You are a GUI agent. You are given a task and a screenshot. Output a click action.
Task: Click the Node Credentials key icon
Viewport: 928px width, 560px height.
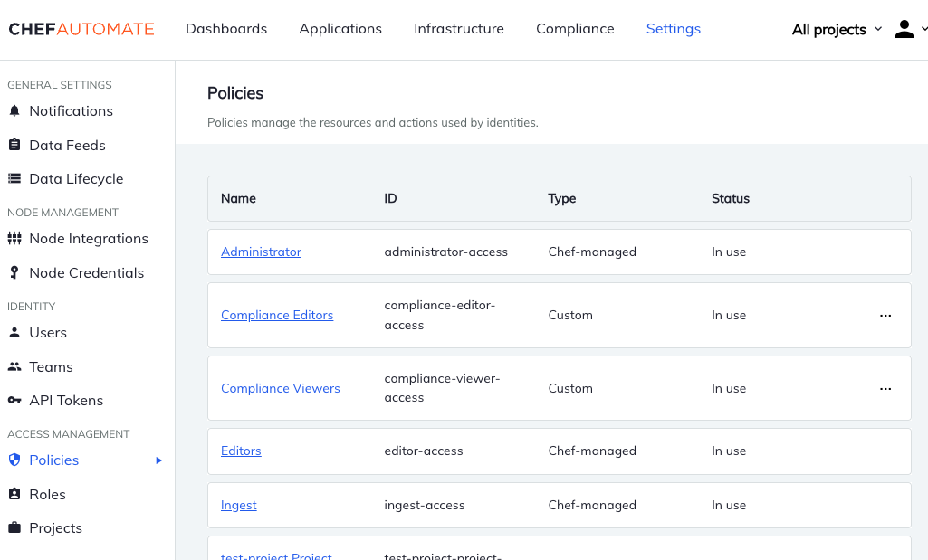click(x=14, y=272)
